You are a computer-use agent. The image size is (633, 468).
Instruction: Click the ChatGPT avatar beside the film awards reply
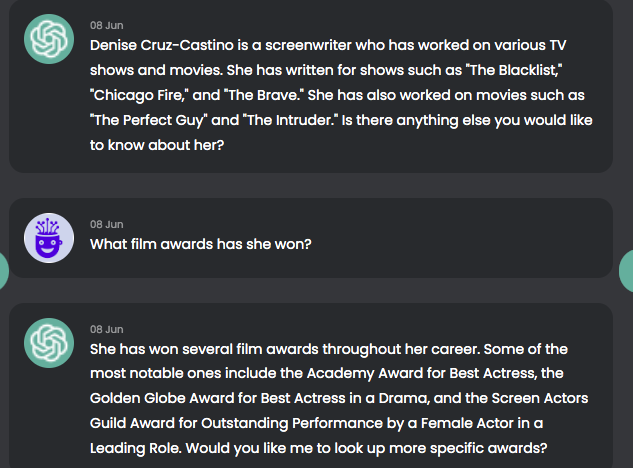coord(49,343)
